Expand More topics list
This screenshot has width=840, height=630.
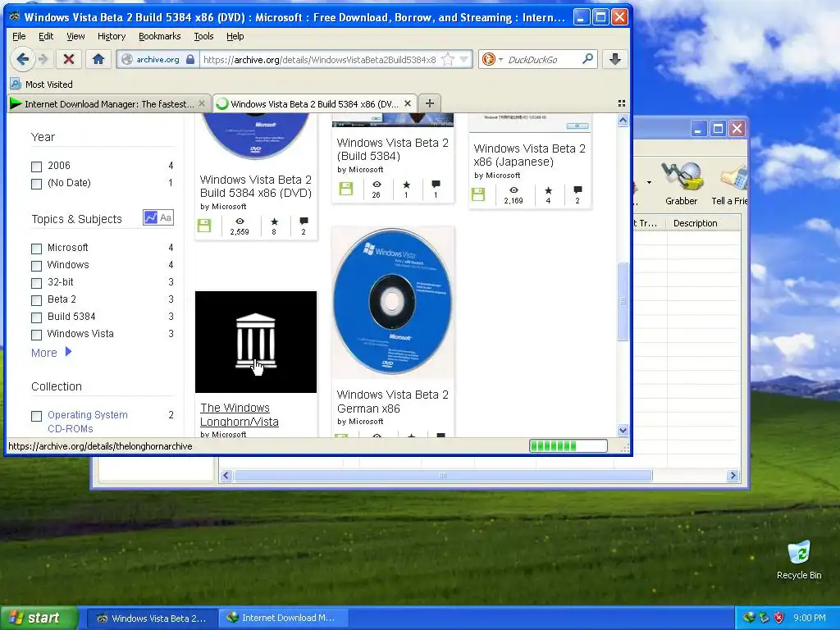(x=52, y=353)
